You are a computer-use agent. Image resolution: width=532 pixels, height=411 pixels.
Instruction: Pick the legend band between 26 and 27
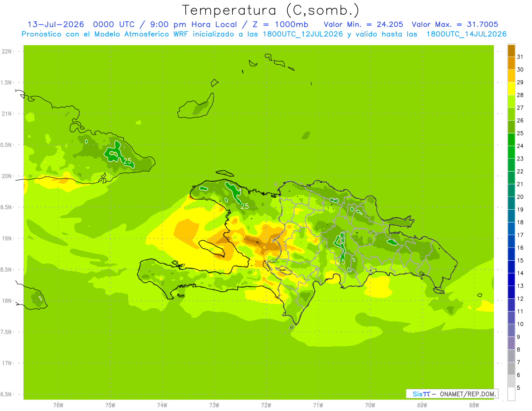pyautogui.click(x=511, y=114)
